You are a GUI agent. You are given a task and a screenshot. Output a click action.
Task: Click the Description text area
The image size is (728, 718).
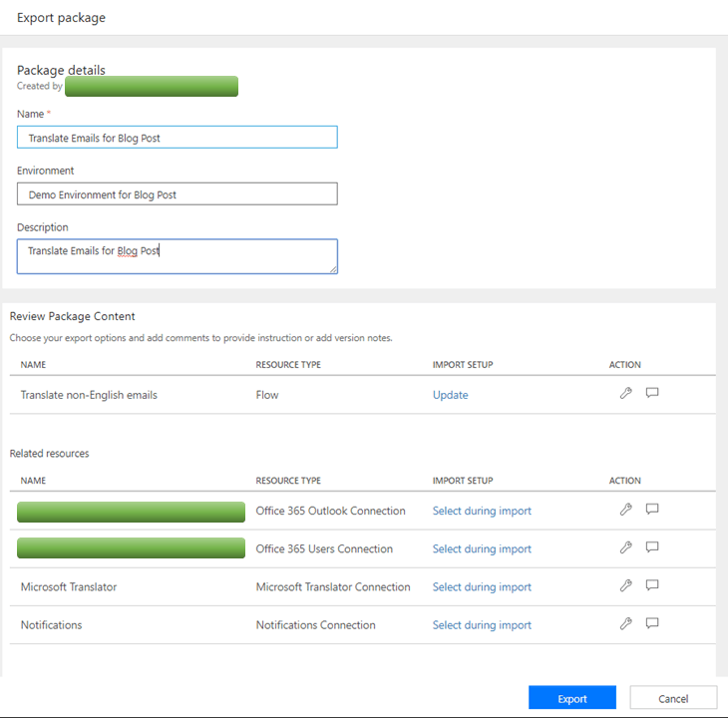tap(178, 255)
